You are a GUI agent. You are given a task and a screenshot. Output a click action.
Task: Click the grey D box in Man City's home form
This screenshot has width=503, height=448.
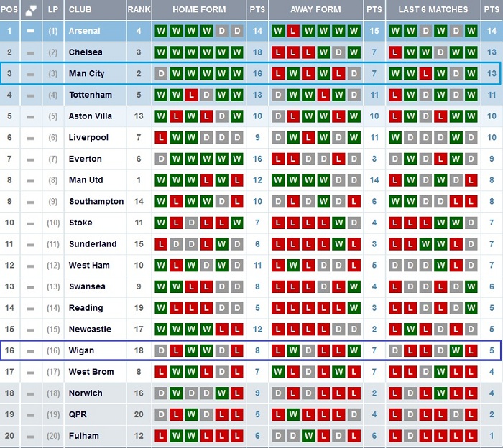(161, 74)
